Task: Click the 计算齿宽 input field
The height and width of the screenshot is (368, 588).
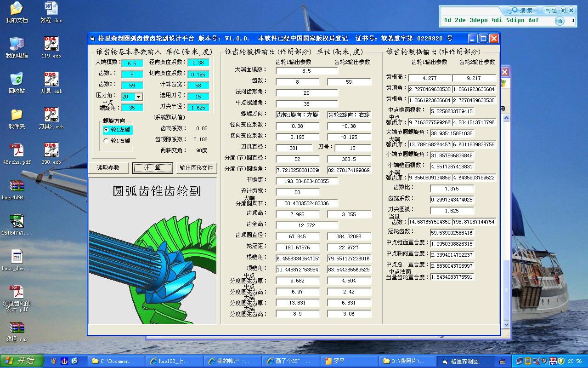Action: 198,85
